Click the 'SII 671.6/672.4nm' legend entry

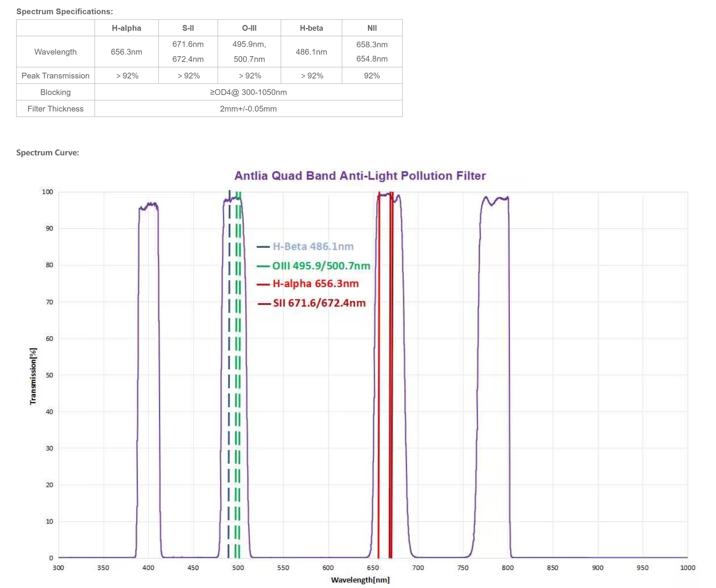[311, 303]
